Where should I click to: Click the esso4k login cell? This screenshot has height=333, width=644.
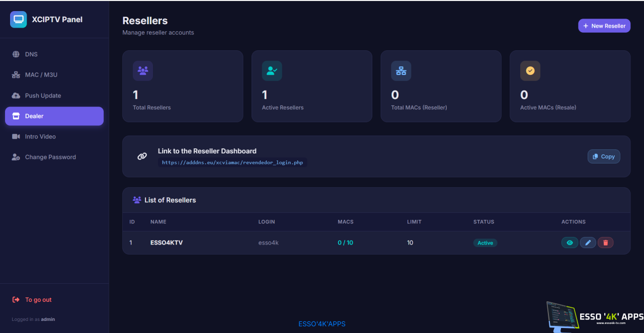pyautogui.click(x=269, y=242)
